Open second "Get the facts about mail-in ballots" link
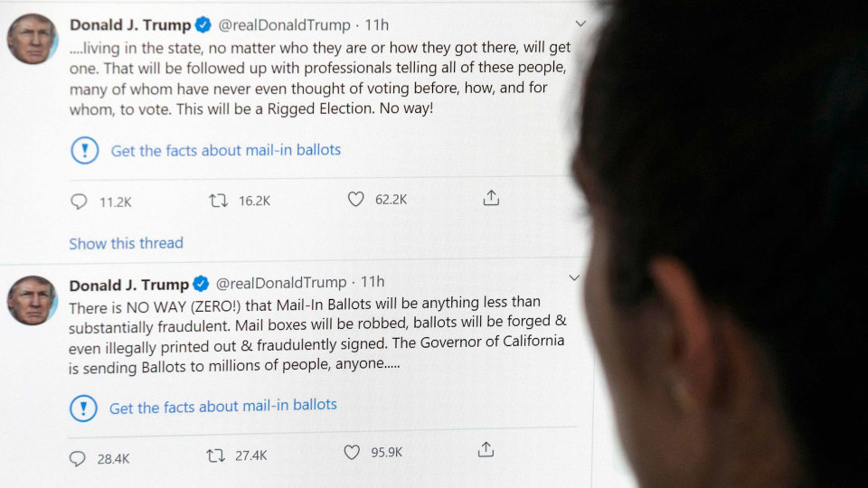 (223, 407)
